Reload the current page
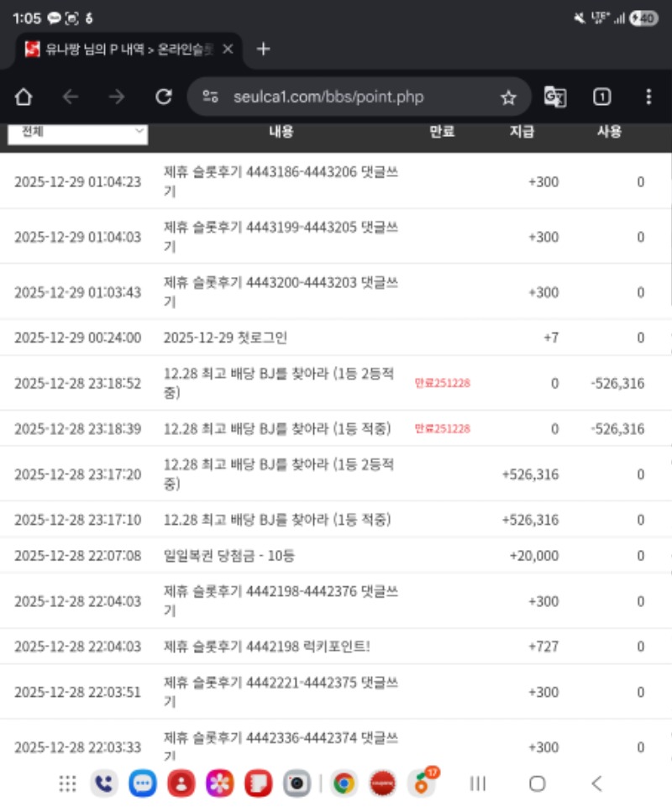Viewport: 672px width, 807px height. click(x=165, y=97)
